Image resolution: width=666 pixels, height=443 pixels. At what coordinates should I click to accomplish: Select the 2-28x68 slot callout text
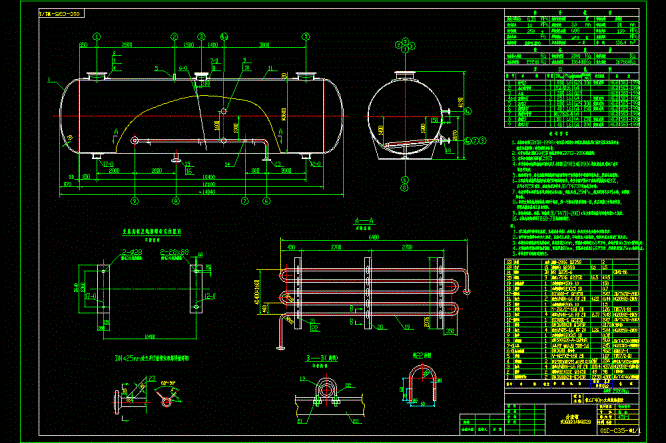point(174,252)
